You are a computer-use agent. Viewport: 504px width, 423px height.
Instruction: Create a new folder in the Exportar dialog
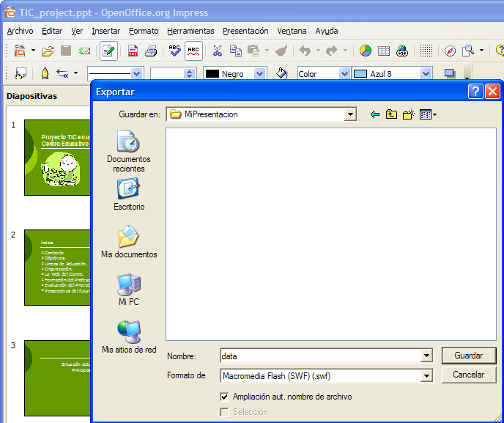tap(409, 114)
